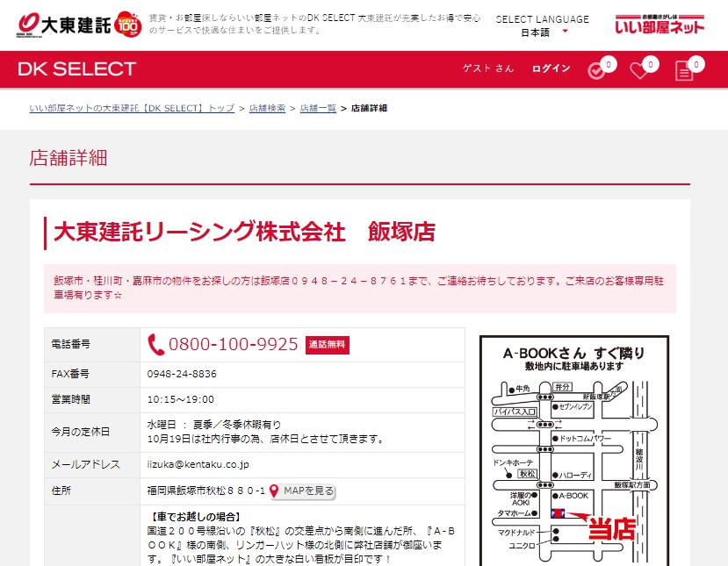Click business hours 10:15～19:00
728x566 pixels.
(x=181, y=399)
